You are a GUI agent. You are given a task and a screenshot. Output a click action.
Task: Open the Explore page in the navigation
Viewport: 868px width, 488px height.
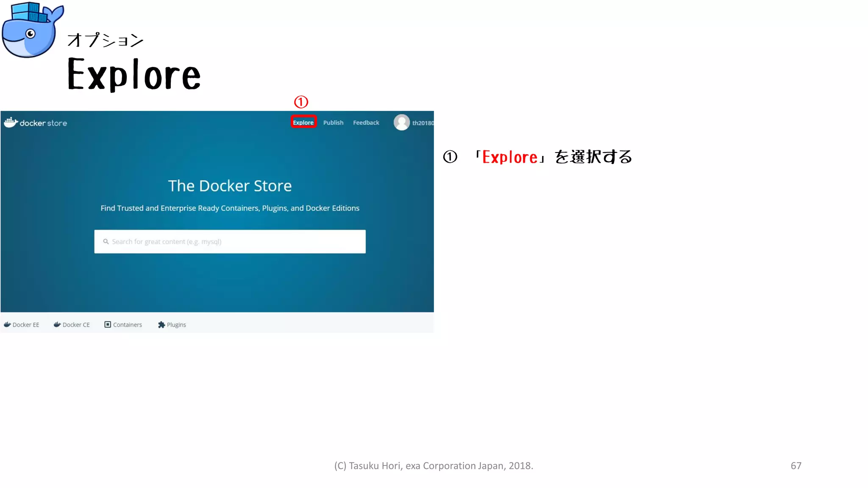(x=303, y=122)
